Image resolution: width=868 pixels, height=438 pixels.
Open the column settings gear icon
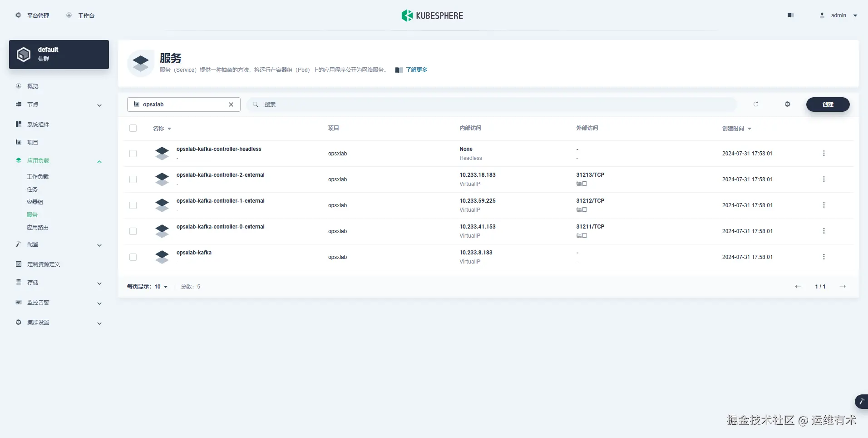(x=788, y=104)
